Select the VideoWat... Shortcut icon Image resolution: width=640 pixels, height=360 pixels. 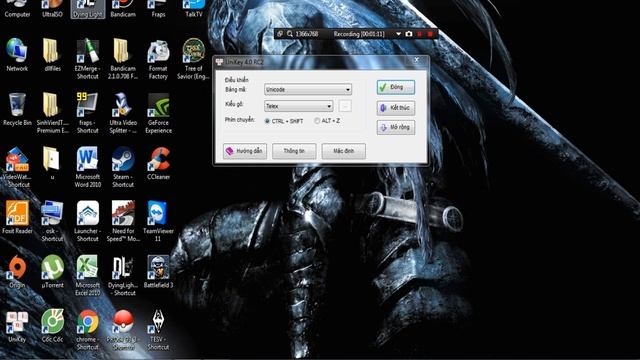17,167
